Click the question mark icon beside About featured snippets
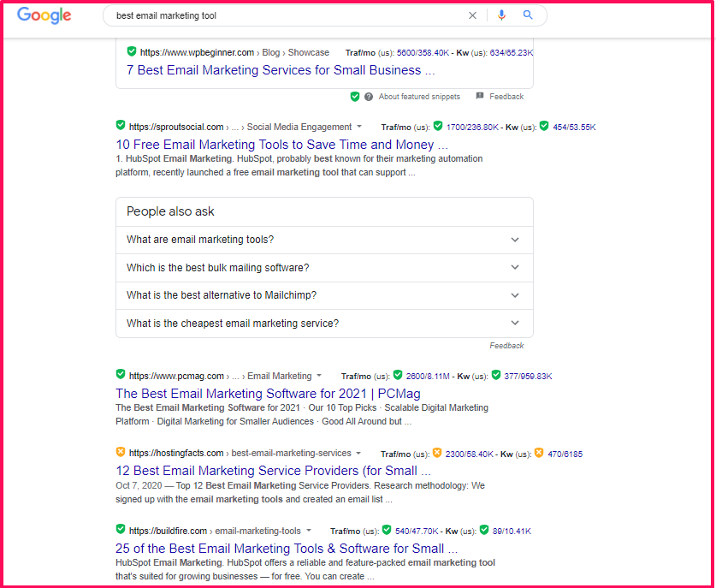The image size is (716, 588). (369, 97)
